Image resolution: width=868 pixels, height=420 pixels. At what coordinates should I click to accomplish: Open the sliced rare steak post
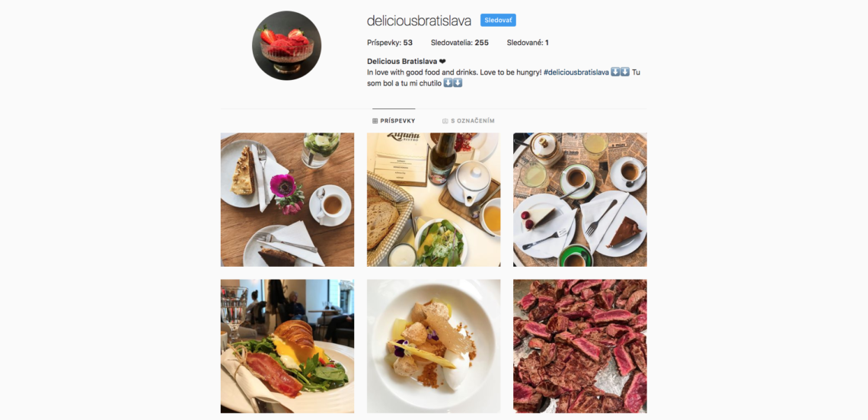click(580, 346)
